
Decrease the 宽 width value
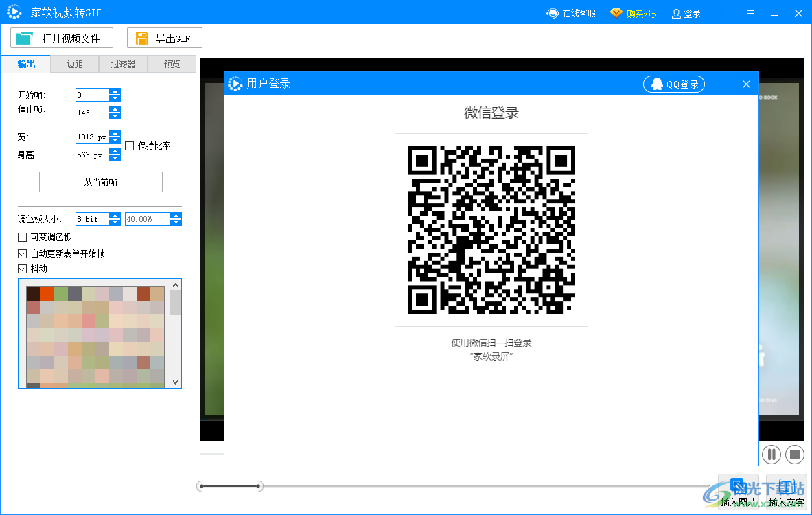pyautogui.click(x=115, y=140)
